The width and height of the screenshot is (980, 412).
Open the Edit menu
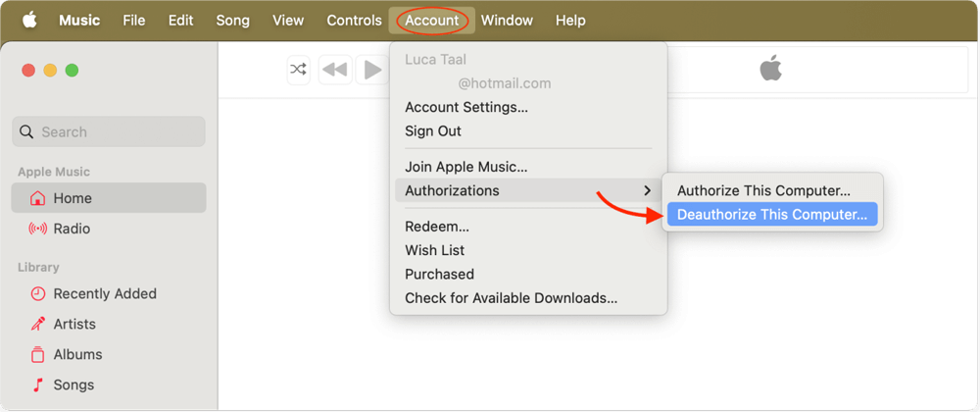coord(180,20)
